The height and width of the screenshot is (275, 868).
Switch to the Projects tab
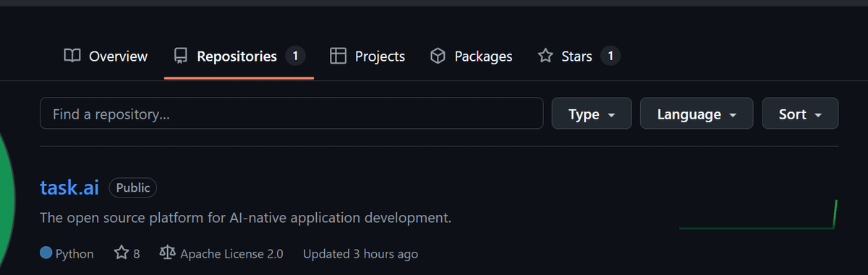click(367, 56)
